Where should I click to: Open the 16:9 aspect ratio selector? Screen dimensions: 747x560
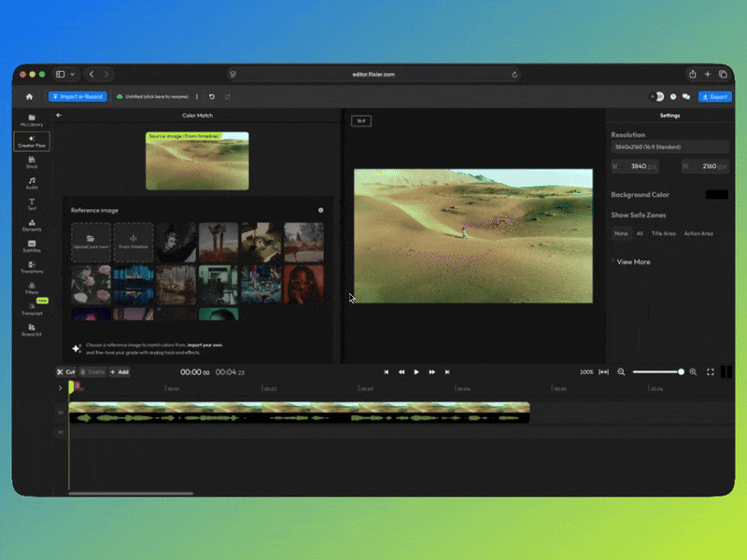360,120
